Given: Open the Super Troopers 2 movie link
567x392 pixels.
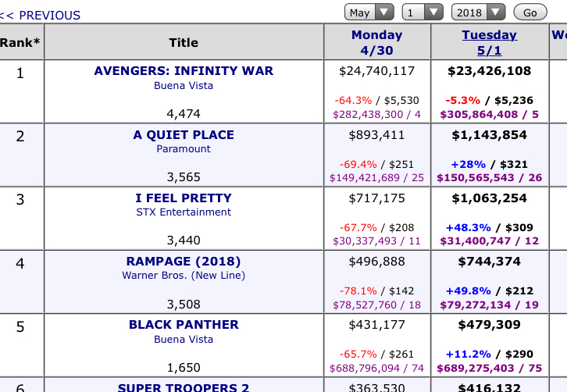Looking at the screenshot, I should pos(184,387).
